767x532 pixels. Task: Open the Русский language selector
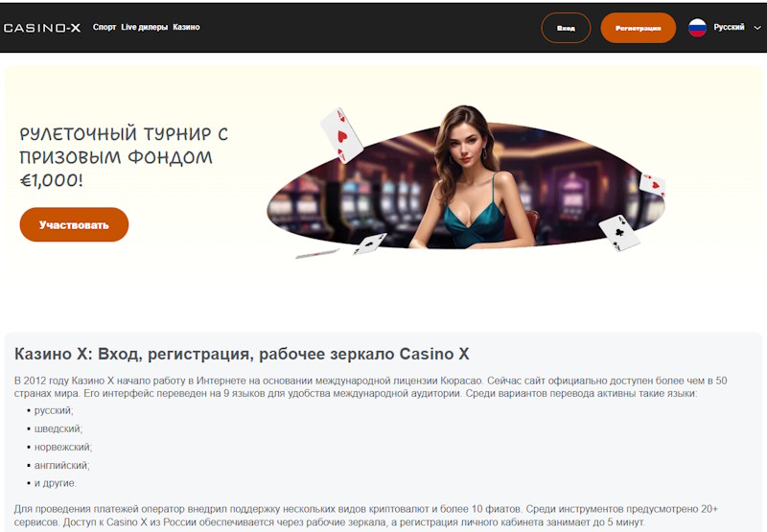click(x=729, y=28)
